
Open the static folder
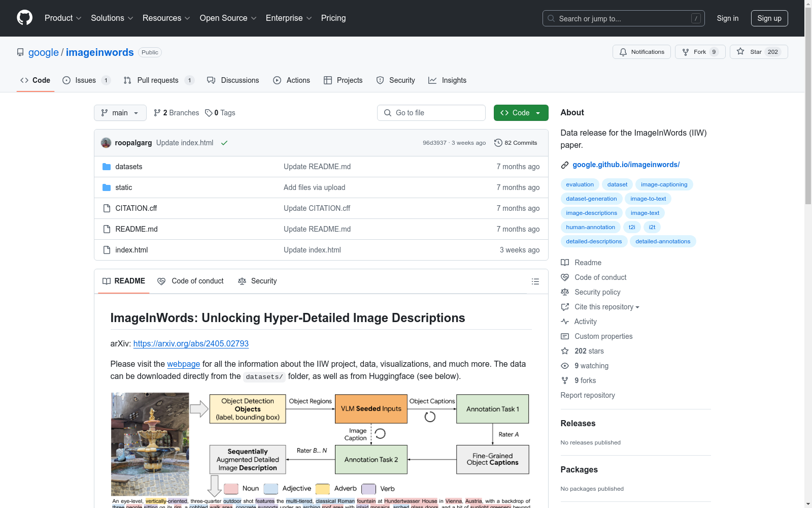click(x=124, y=187)
